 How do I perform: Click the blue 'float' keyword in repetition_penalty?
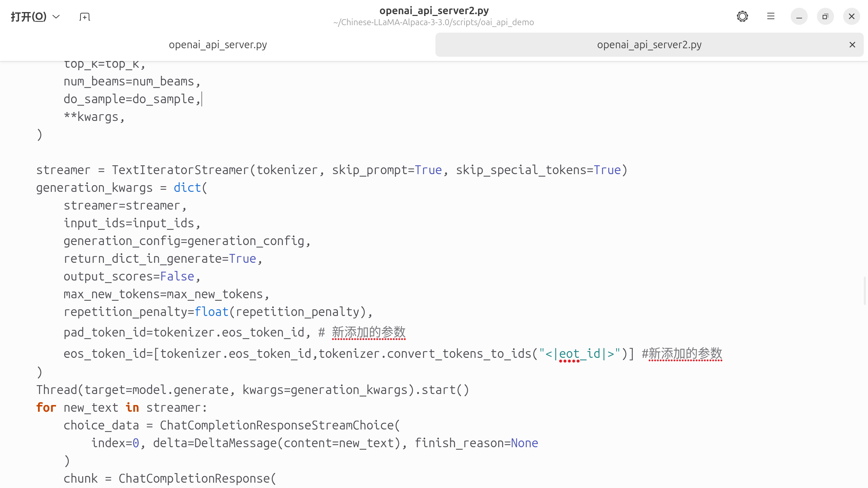pyautogui.click(x=211, y=312)
